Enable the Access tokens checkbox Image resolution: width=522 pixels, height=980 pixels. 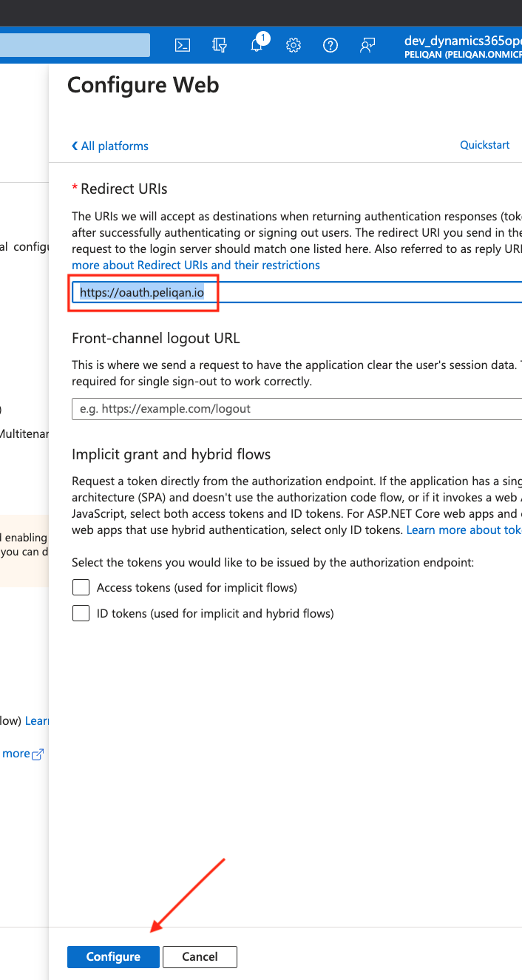81,588
